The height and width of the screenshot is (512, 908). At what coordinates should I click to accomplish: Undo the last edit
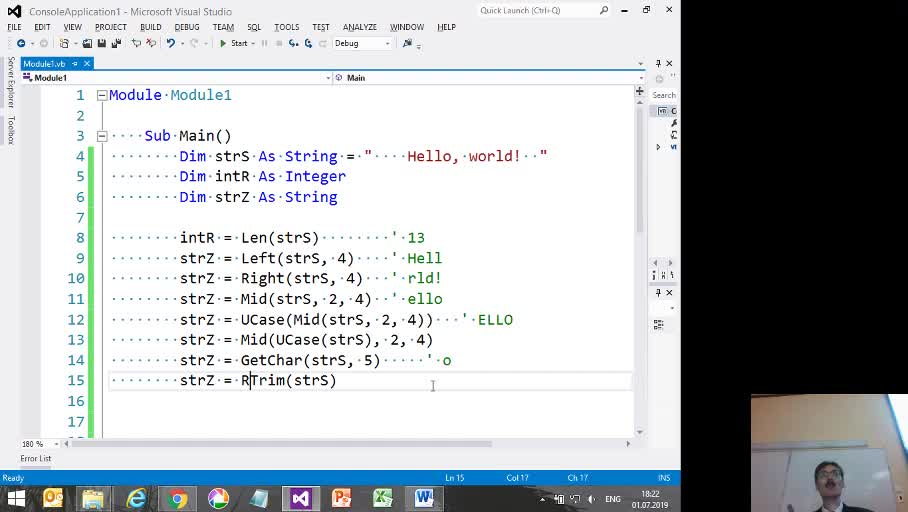(170, 43)
